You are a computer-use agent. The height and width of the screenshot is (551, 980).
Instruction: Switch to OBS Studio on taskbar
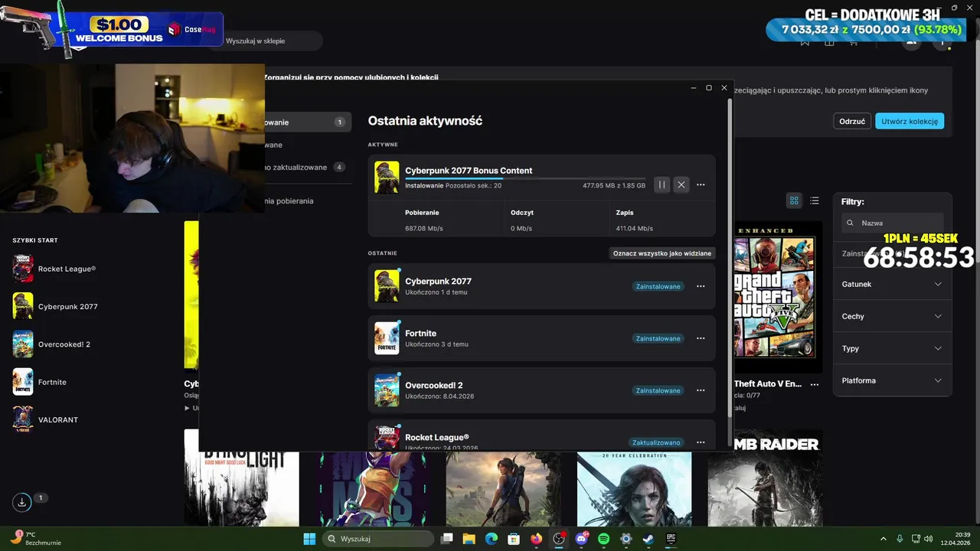(559, 539)
